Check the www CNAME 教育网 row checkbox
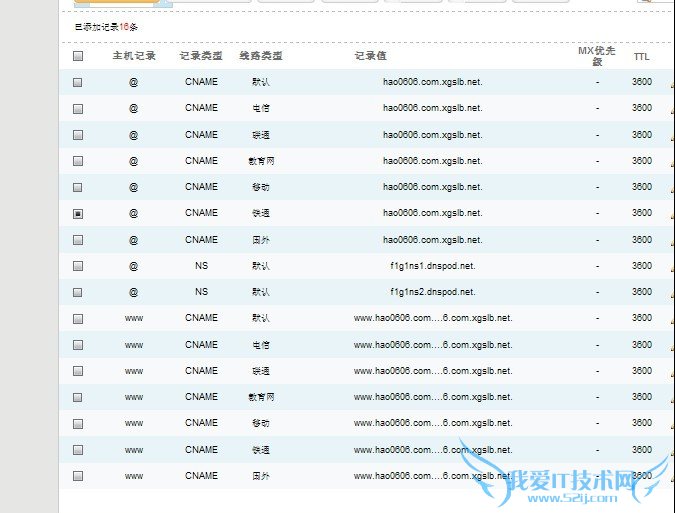Screen dimensions: 675x513 (x=78, y=398)
